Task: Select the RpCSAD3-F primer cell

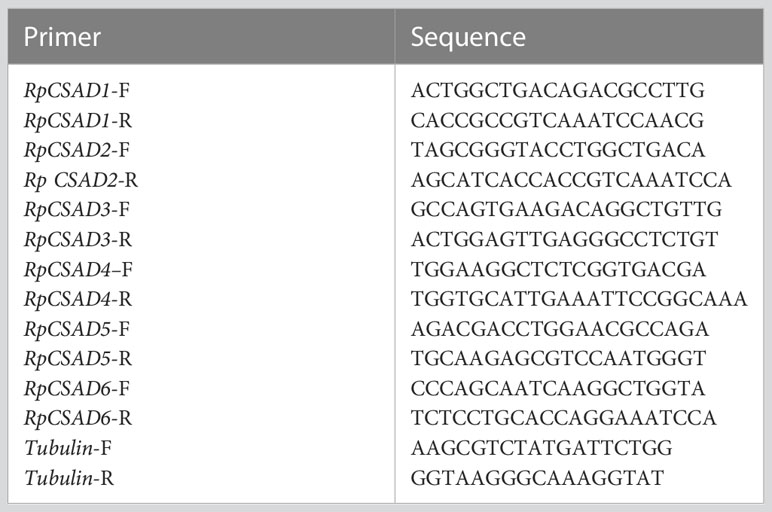Action: 77,210
